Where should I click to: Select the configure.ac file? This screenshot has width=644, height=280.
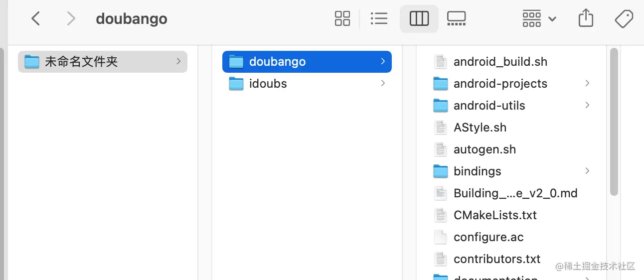pyautogui.click(x=511, y=237)
